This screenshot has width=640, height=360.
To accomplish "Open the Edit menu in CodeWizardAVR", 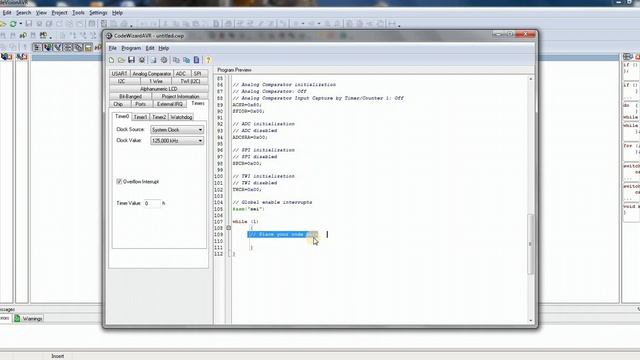I will pyautogui.click(x=150, y=48).
